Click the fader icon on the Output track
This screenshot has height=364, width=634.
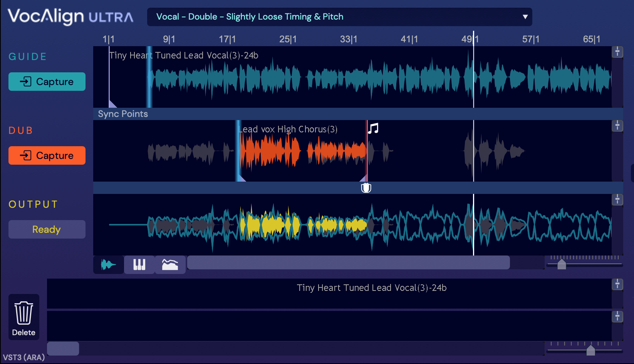click(x=617, y=199)
